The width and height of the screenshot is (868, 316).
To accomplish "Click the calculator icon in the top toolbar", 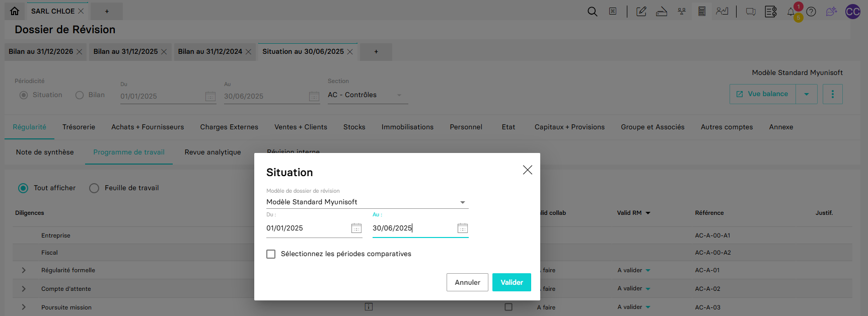I will (701, 11).
